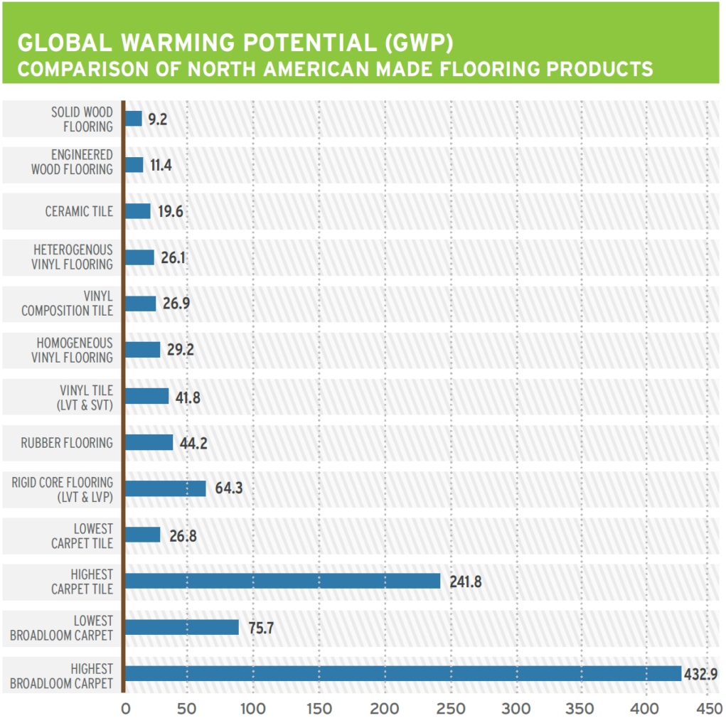Click the 44.2 value label

(193, 444)
